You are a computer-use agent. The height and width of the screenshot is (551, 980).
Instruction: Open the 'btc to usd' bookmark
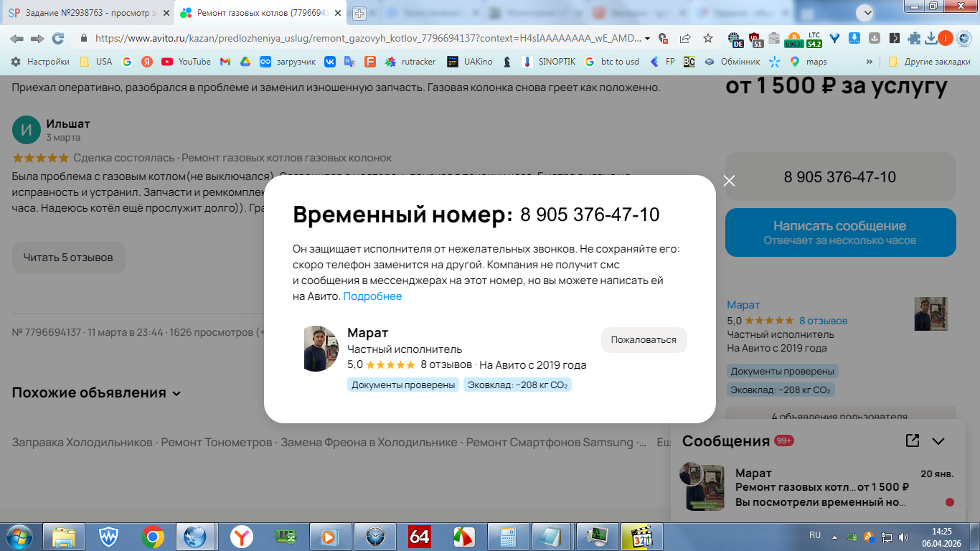[612, 62]
